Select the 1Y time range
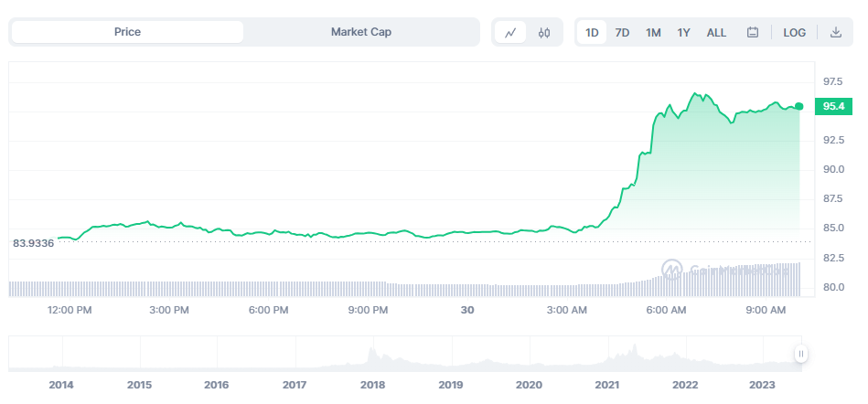The height and width of the screenshot is (404, 868). (683, 32)
